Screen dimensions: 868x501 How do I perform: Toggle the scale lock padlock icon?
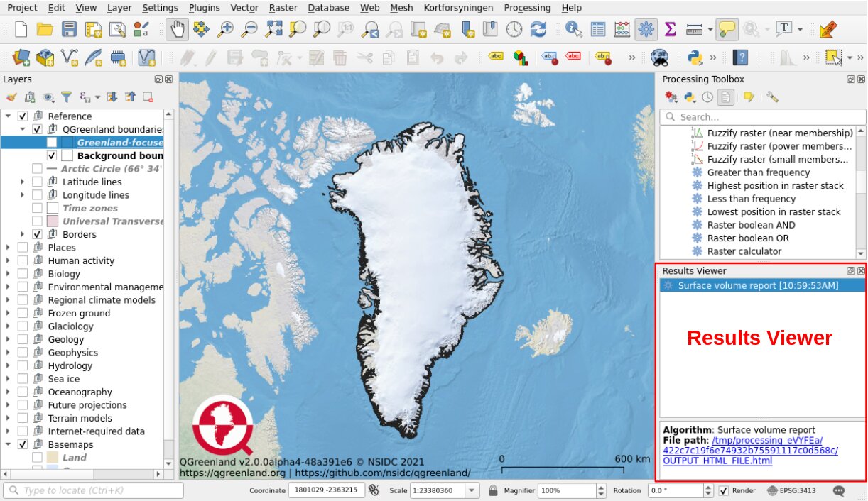493,490
